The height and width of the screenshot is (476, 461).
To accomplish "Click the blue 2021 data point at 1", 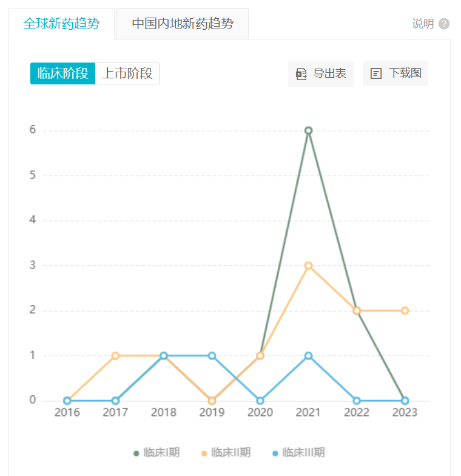I will click(308, 356).
